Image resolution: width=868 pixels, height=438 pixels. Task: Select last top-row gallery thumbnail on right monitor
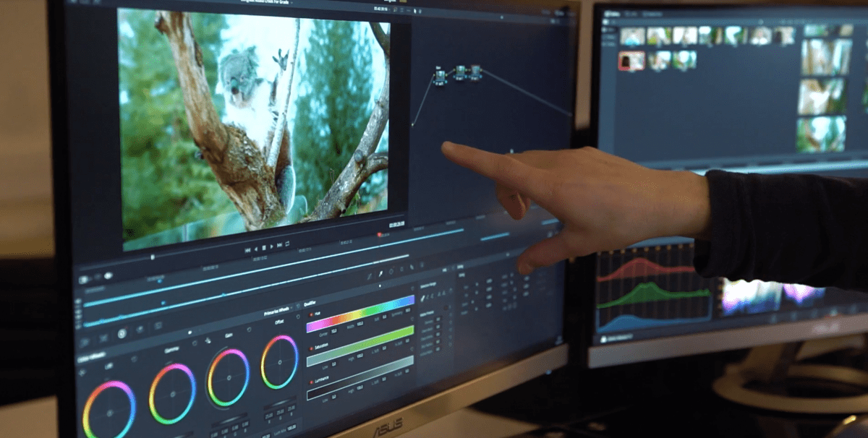pos(785,35)
